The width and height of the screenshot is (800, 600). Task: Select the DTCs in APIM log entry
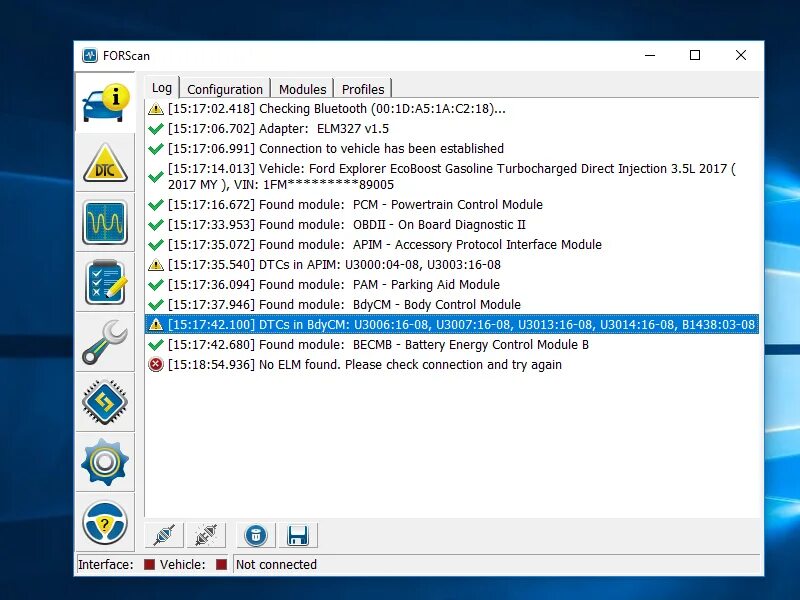point(452,264)
